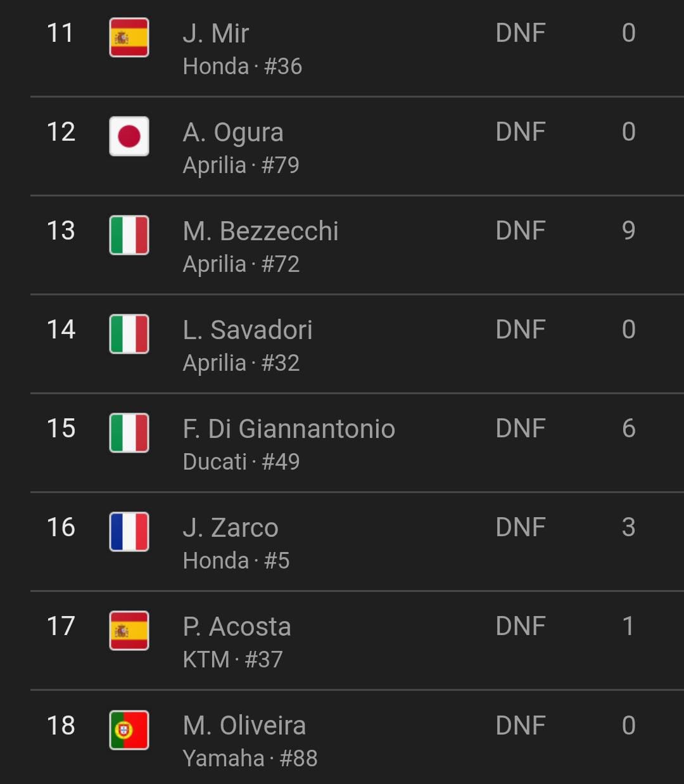Click the Aprilia #72 team label
This screenshot has width=684, height=784.
click(241, 264)
